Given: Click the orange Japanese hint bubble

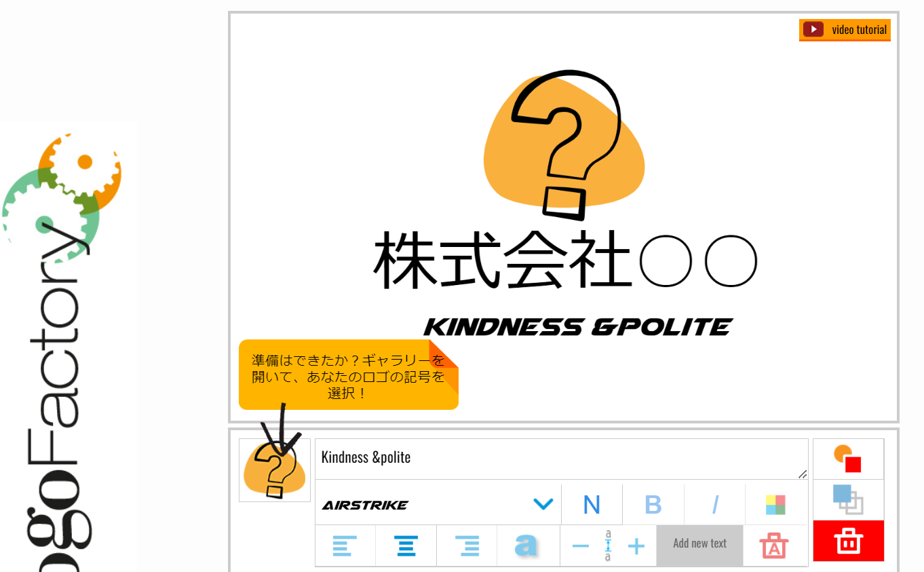Looking at the screenshot, I should coord(349,375).
